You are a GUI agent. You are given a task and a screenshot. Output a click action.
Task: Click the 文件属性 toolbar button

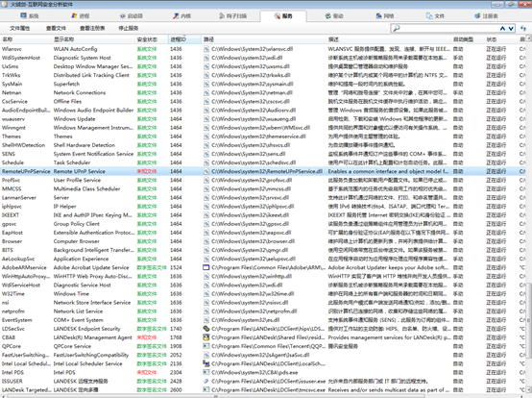pyautogui.click(x=20, y=28)
